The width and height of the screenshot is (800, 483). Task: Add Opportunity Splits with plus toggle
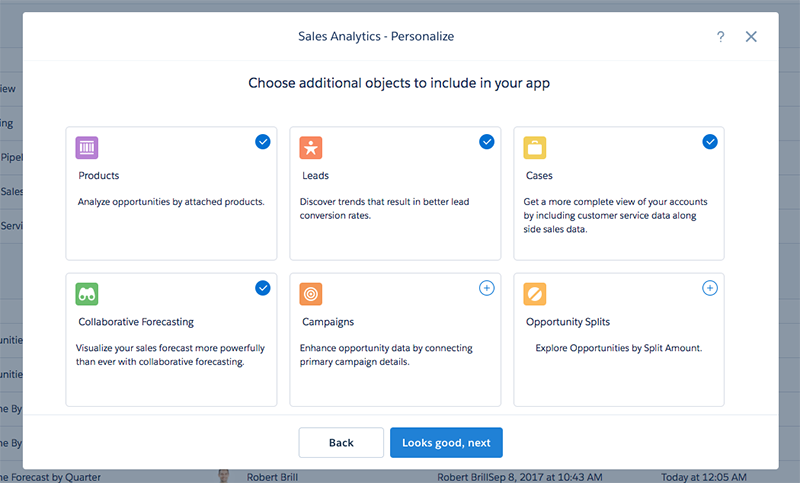(710, 288)
